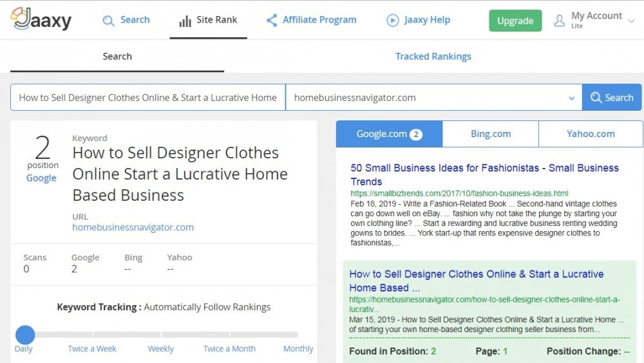644x363 pixels.
Task: Click the share icon of Affiliate Program
Action: coord(272,20)
